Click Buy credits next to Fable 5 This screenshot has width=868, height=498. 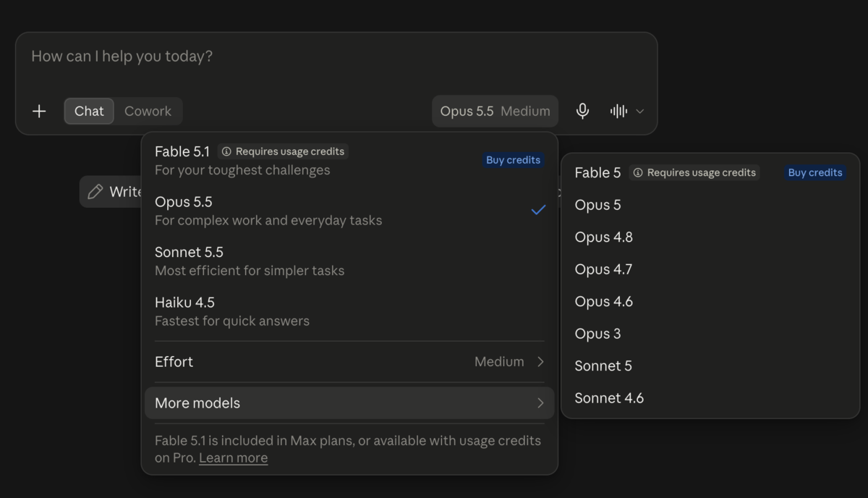tap(815, 172)
